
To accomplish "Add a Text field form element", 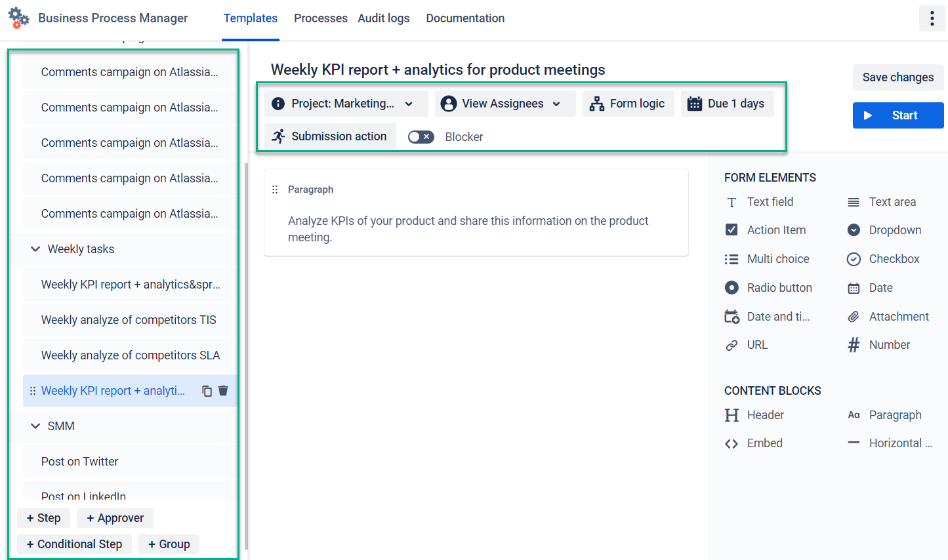I will pyautogui.click(x=760, y=202).
